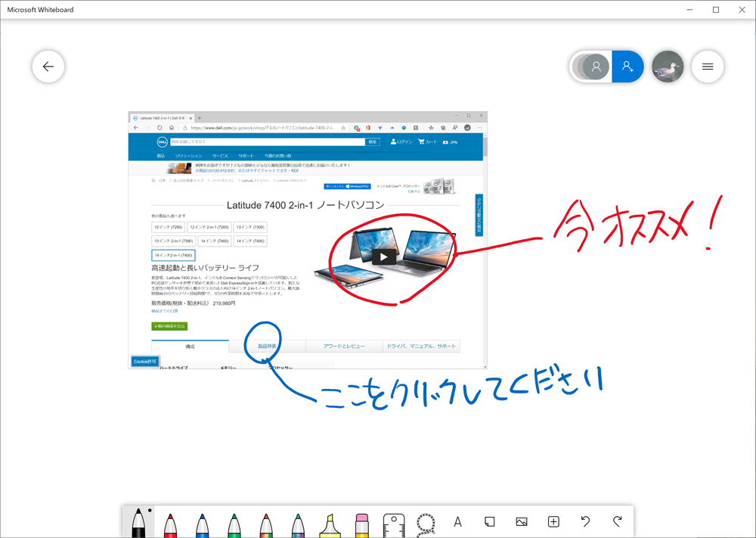Choose the yellow highlighter tool
This screenshot has width=756, height=538.
[x=330, y=525]
